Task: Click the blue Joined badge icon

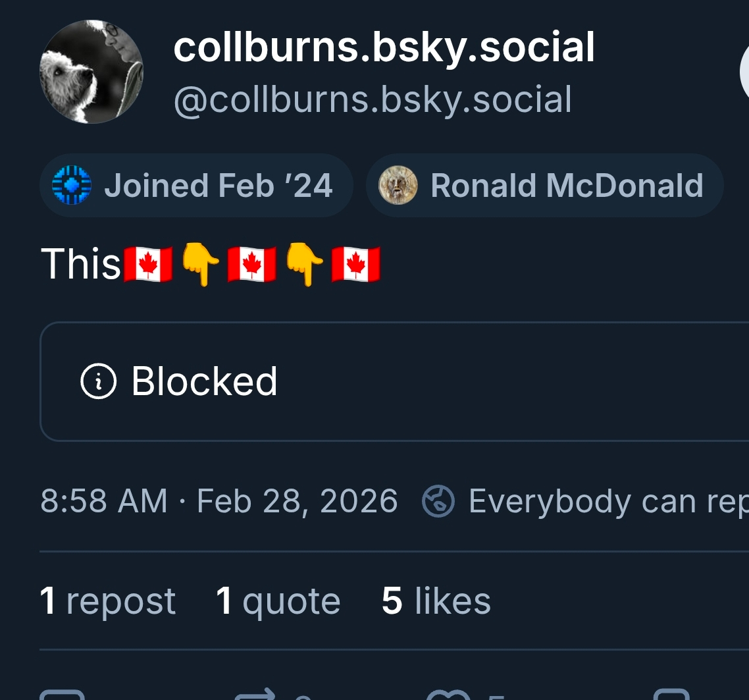Action: click(x=71, y=186)
